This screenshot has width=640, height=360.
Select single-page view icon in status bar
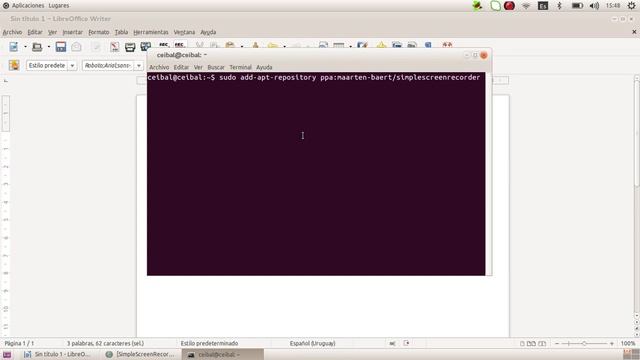point(522,344)
